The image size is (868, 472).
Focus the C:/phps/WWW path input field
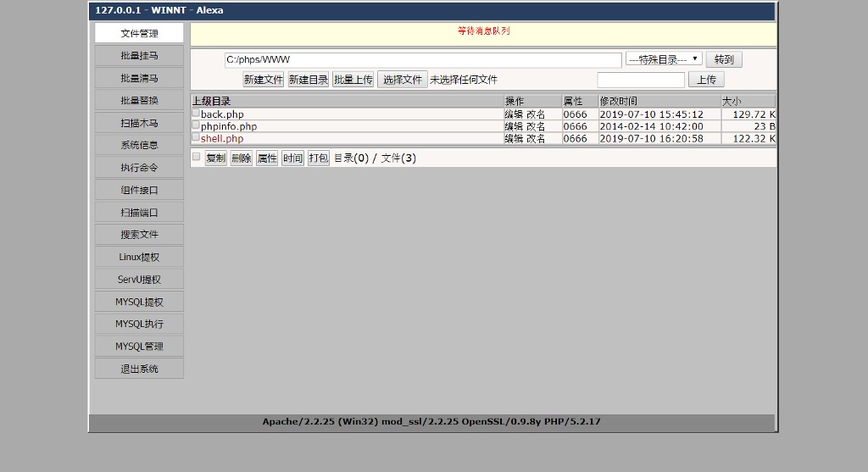tap(422, 60)
